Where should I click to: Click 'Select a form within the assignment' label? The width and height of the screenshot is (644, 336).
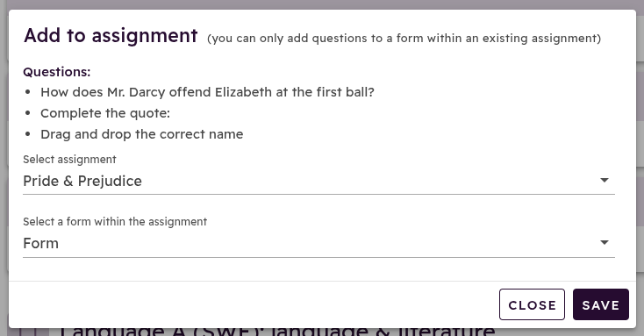click(115, 222)
